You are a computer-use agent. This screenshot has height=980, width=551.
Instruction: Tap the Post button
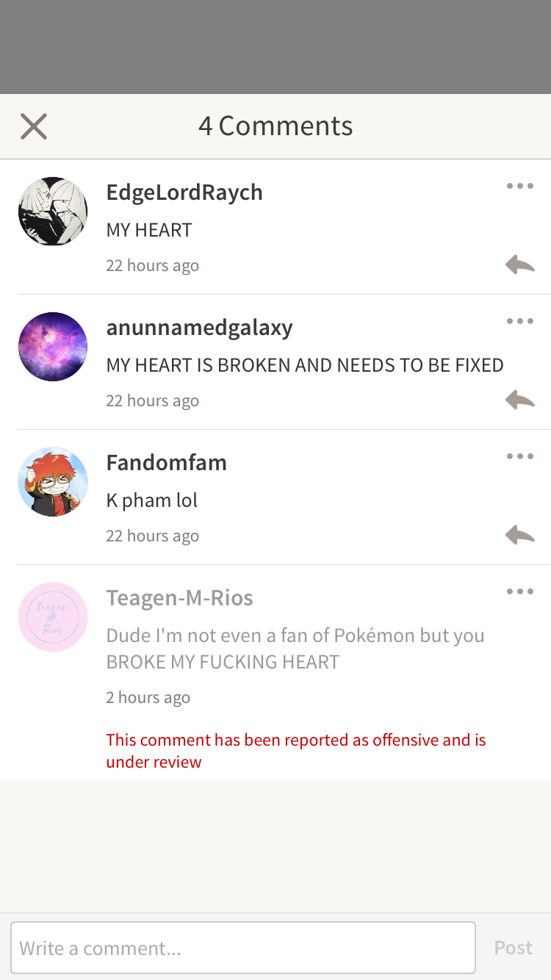513,948
